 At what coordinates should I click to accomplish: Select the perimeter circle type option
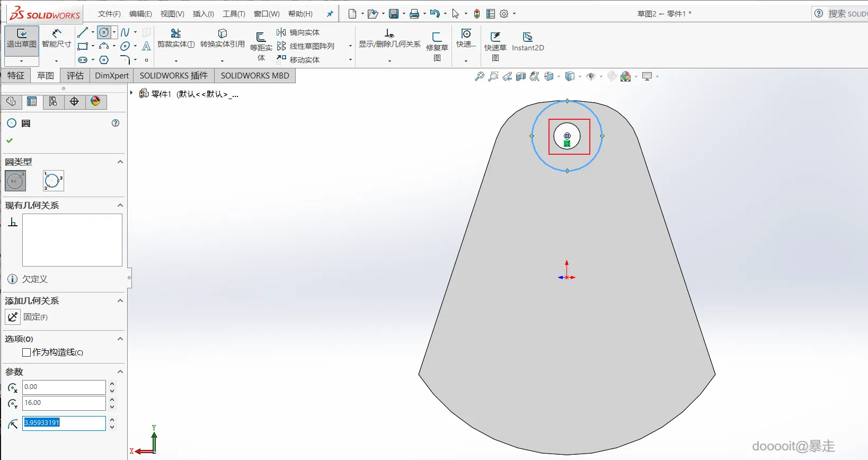click(53, 181)
